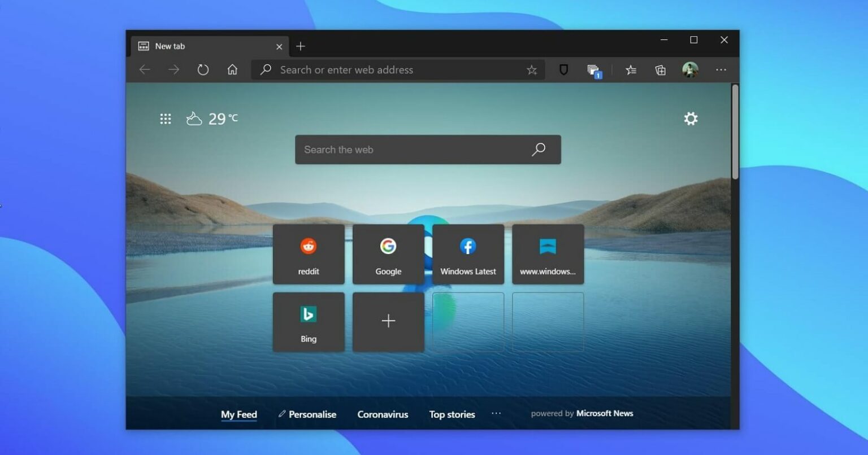The height and width of the screenshot is (455, 868).
Task: Expand more feed categories ellipsis
Action: click(496, 414)
